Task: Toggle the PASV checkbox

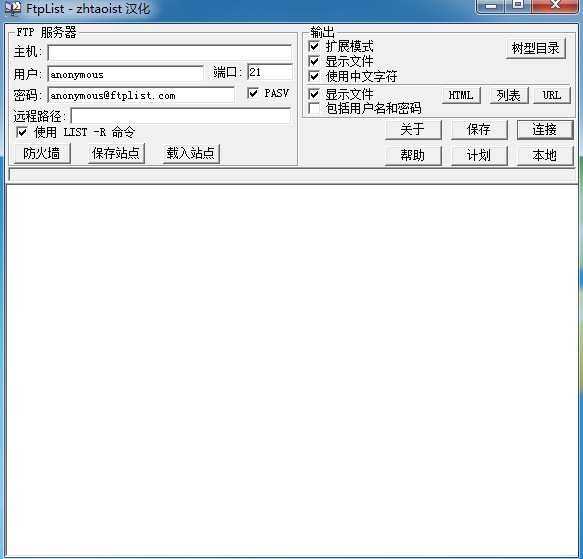Action: [x=253, y=93]
